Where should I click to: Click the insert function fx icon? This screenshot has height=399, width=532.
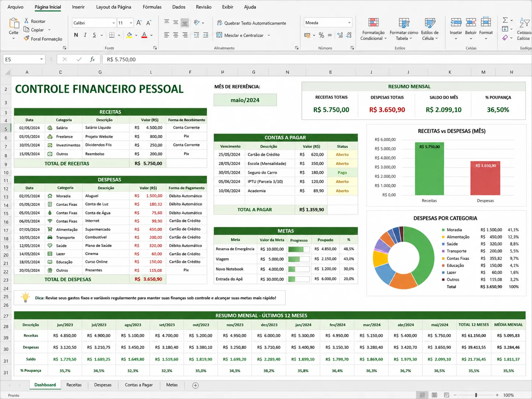92,59
